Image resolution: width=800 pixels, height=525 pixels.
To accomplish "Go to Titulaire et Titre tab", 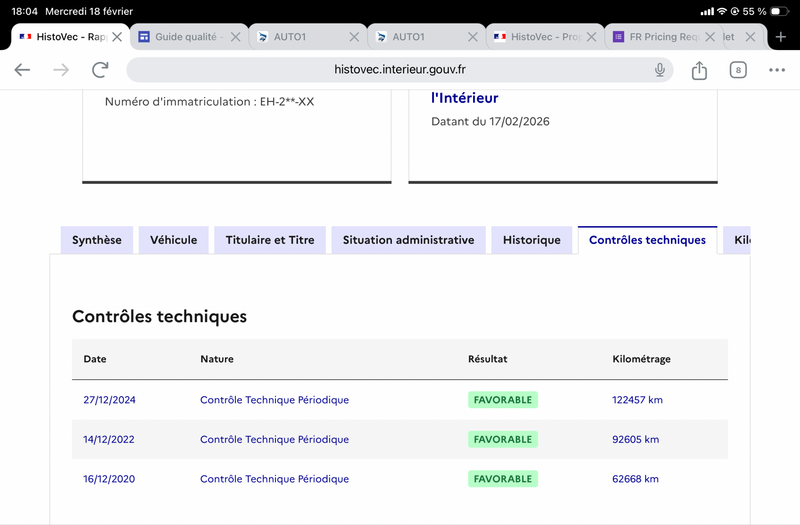I will [270, 240].
